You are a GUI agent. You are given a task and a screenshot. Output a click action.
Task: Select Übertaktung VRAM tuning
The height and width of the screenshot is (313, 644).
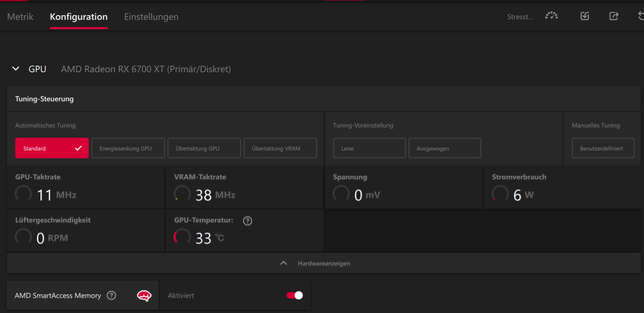click(x=280, y=148)
